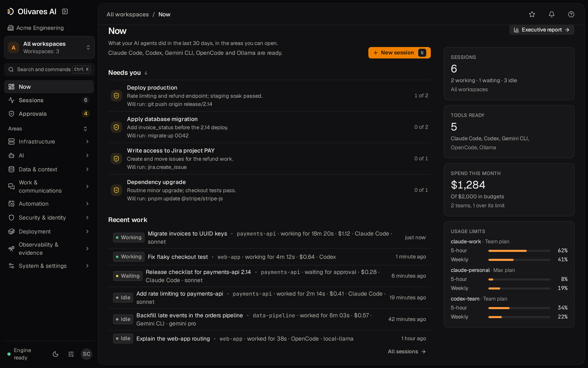Start a New session
This screenshot has width=588, height=368.
pos(399,53)
